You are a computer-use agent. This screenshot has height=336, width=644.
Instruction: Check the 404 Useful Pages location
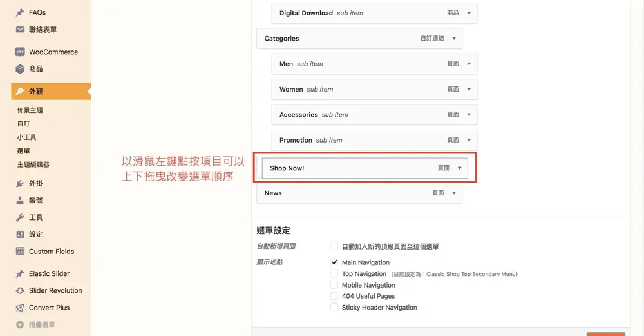point(334,296)
